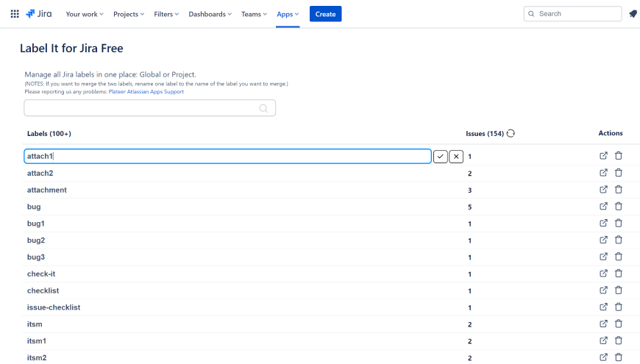Image resolution: width=640 pixels, height=364 pixels.
Task: Open the Plateer Atlassian Apps Support link
Action: pos(146,92)
